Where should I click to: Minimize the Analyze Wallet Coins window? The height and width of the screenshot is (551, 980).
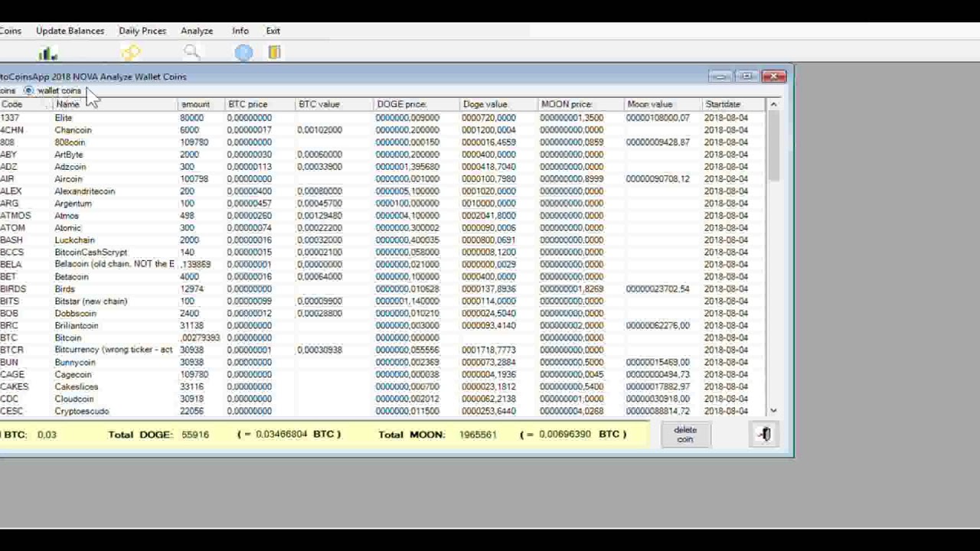720,77
